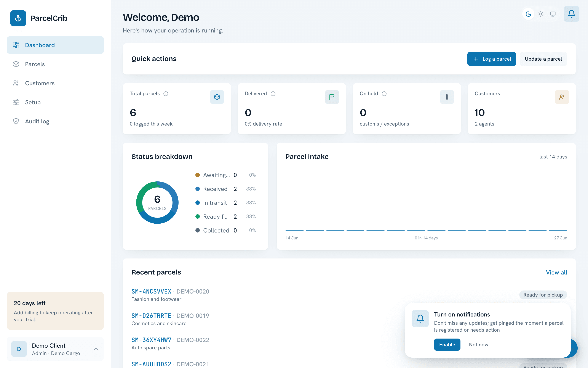
Task: Select the Collected legend row
Action: tap(225, 231)
